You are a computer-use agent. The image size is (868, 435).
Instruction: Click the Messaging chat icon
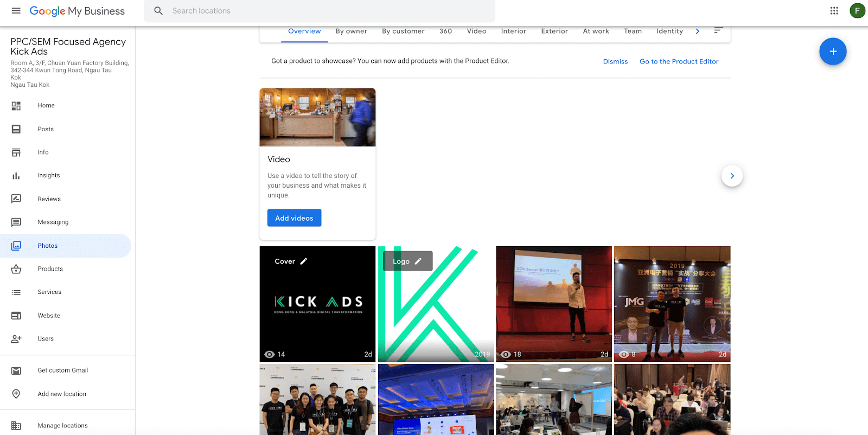16,222
